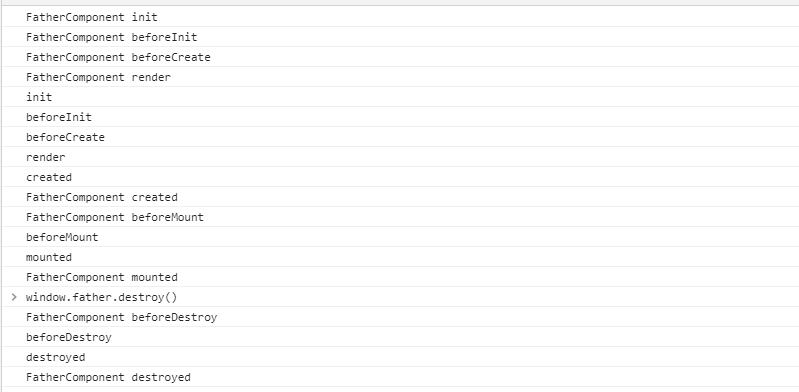Click the standalone 'beforeDestroy' message
The image size is (799, 392).
[x=69, y=337]
